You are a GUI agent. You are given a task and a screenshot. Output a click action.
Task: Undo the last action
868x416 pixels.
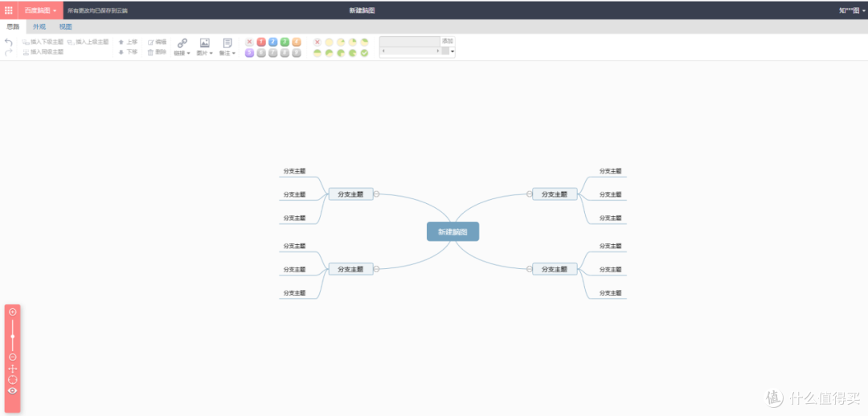8,42
